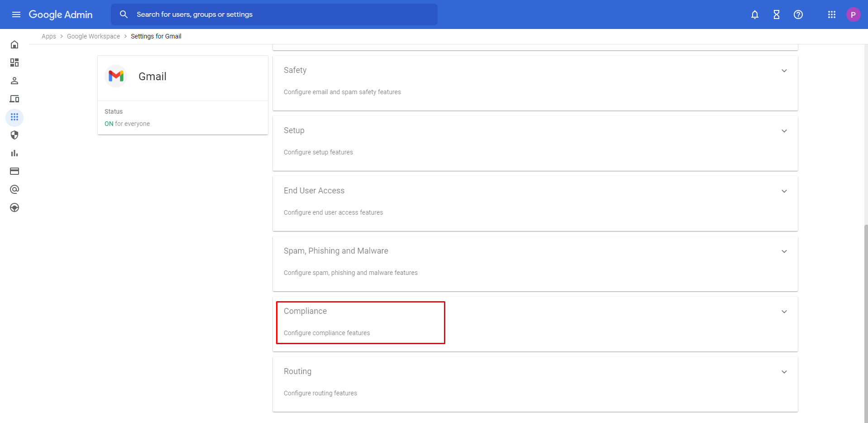868x423 pixels.
Task: Open Billing card icon in the sidebar
Action: tap(14, 171)
